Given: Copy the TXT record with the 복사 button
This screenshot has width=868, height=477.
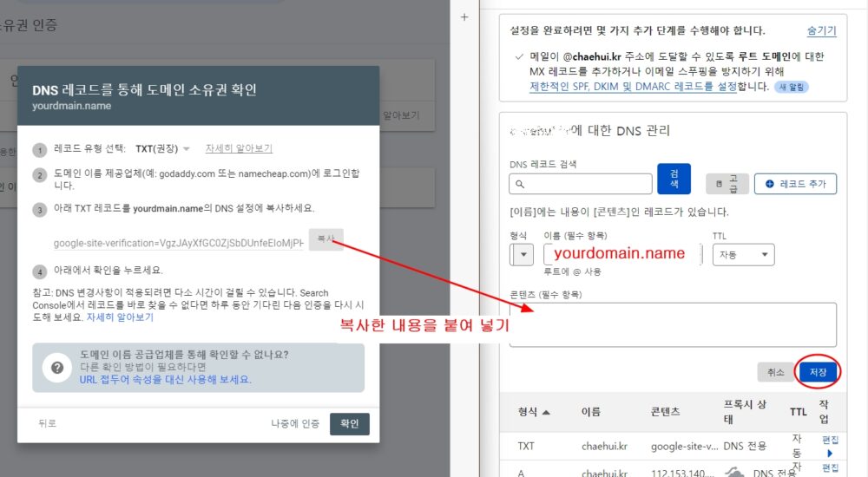Looking at the screenshot, I should (326, 239).
